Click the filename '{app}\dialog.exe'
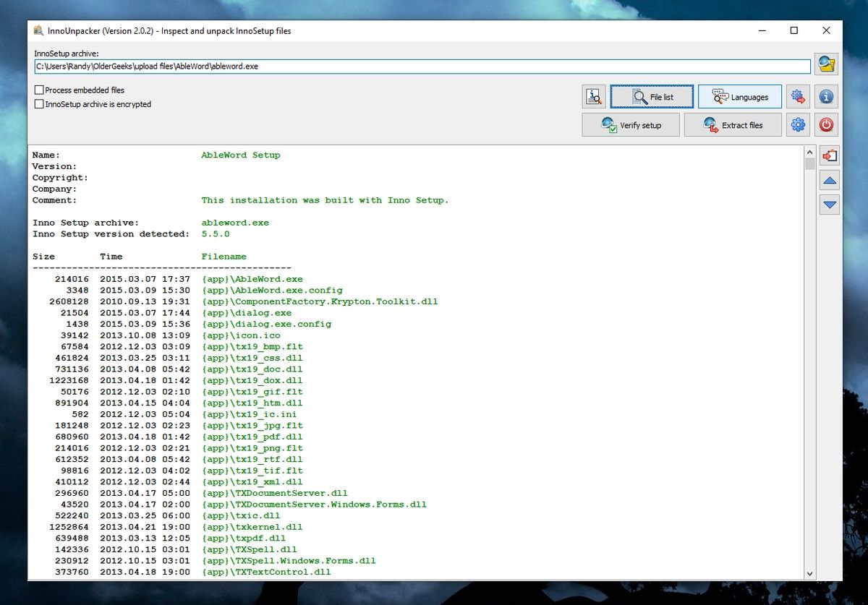 pyautogui.click(x=247, y=313)
